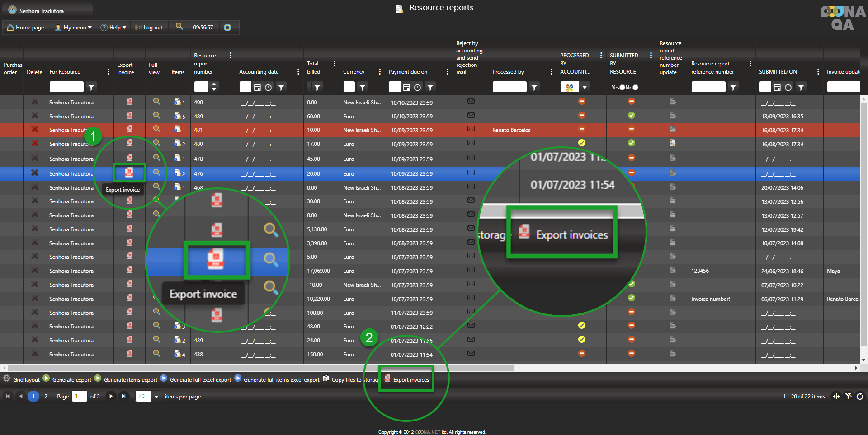This screenshot has height=435, width=868.
Task: Open full view magnifier for report 490
Action: point(156,102)
